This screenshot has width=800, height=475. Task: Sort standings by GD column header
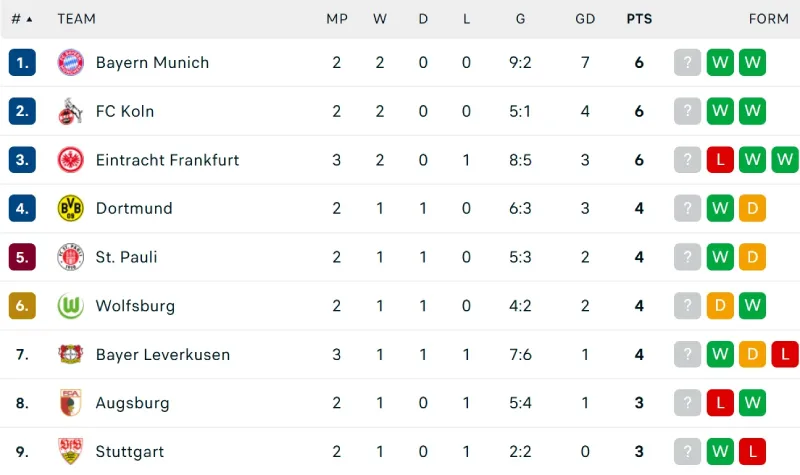(x=585, y=19)
